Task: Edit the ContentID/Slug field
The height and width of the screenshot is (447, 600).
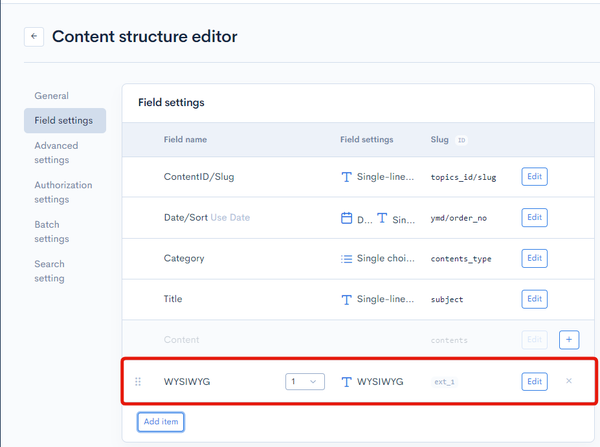Action: coord(534,176)
